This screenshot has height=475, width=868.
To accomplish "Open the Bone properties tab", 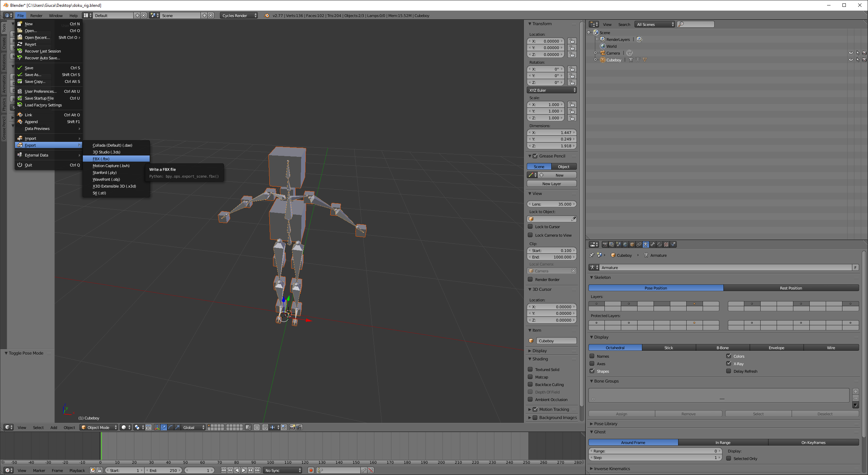I will (x=653, y=244).
